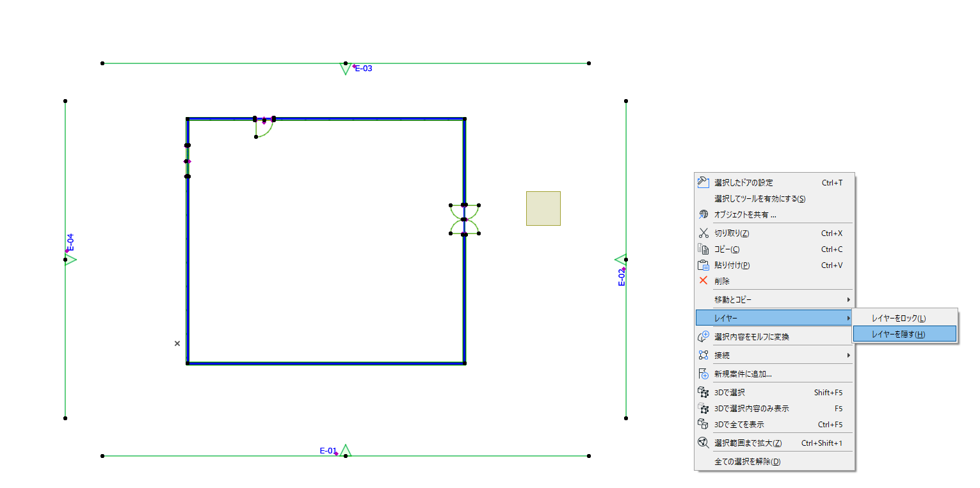Viewport: 980px width, 488px height.
Task: Open the レイヤー submenu
Action: coord(775,318)
